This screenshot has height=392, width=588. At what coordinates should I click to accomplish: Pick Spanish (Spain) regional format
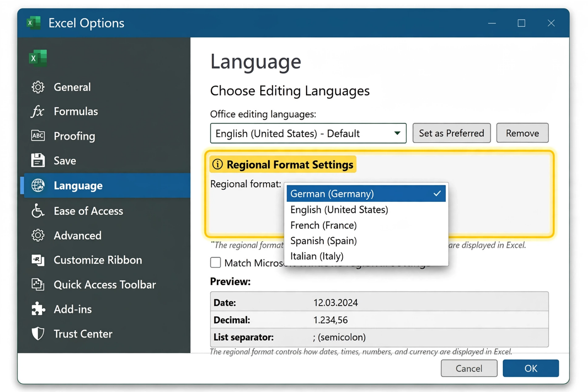tap(366, 241)
